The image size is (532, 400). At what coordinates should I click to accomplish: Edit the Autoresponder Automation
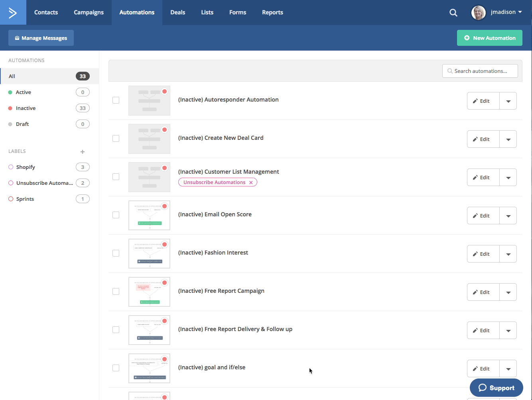(483, 101)
